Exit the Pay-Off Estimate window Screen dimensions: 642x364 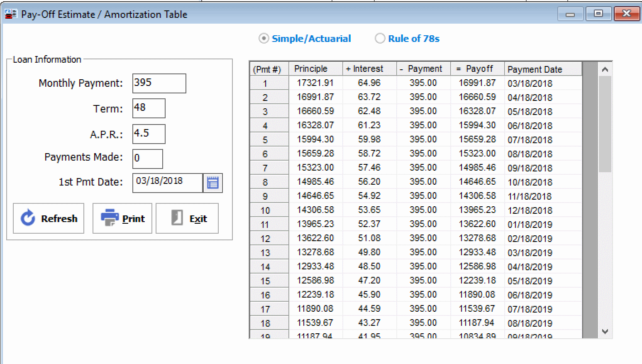tap(187, 218)
